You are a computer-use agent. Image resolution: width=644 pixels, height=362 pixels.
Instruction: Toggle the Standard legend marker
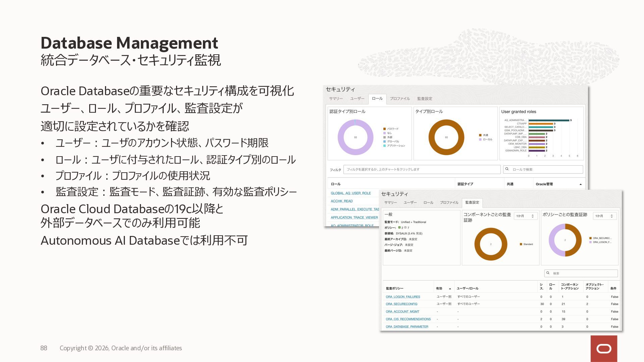(521, 244)
